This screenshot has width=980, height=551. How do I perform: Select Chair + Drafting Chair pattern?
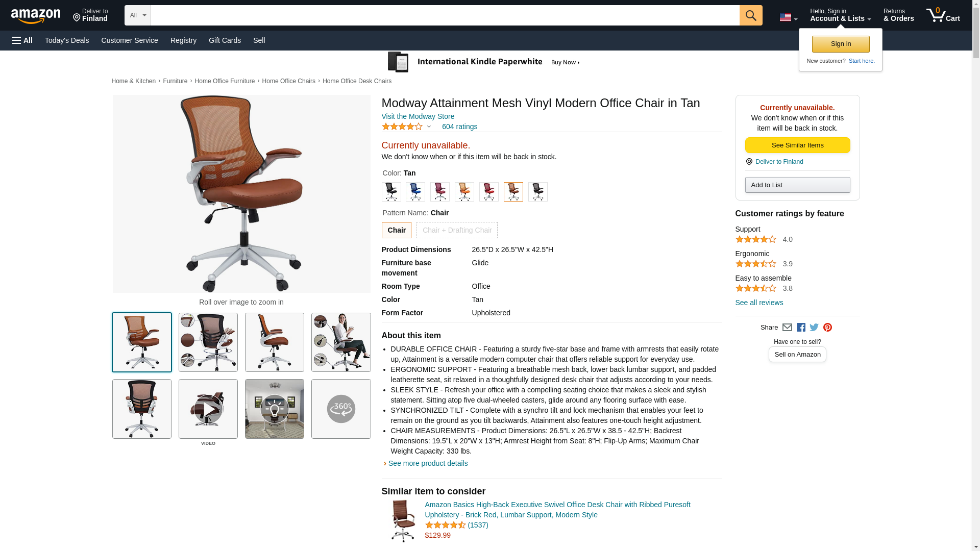(457, 230)
